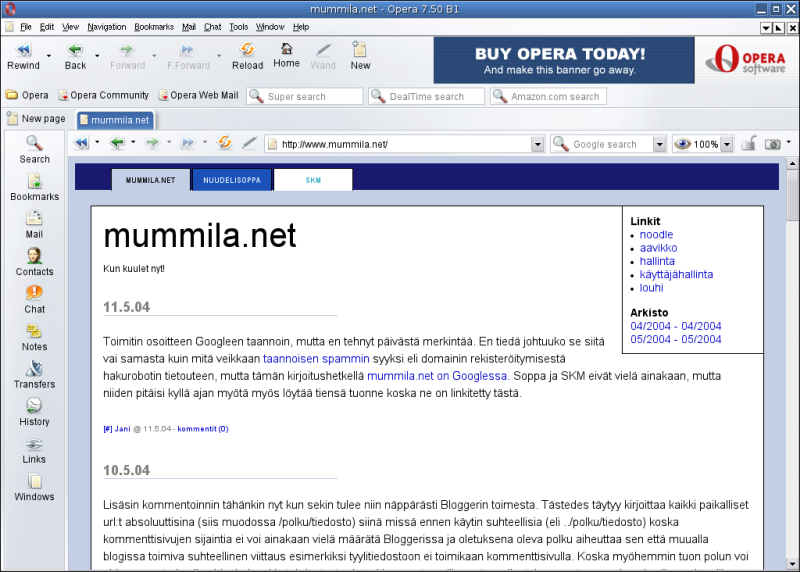Click the 'mummila.net on Googlessa' link
This screenshot has width=800, height=572.
coord(437,376)
